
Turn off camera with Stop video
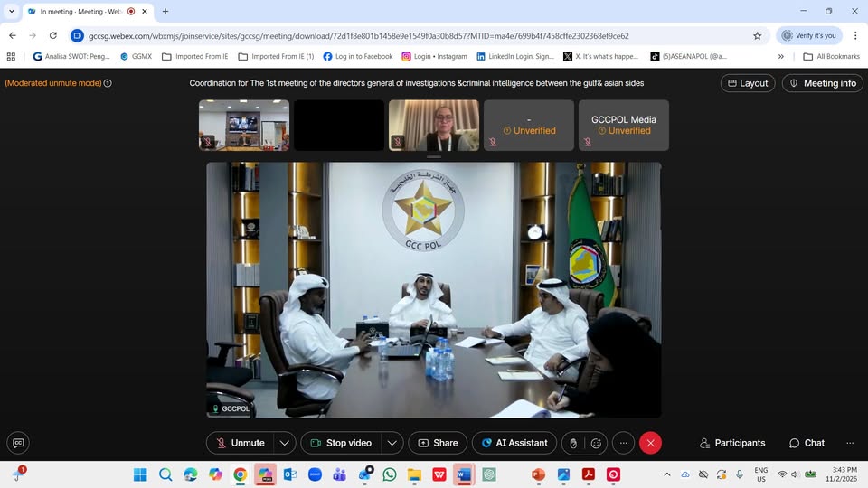[340, 443]
